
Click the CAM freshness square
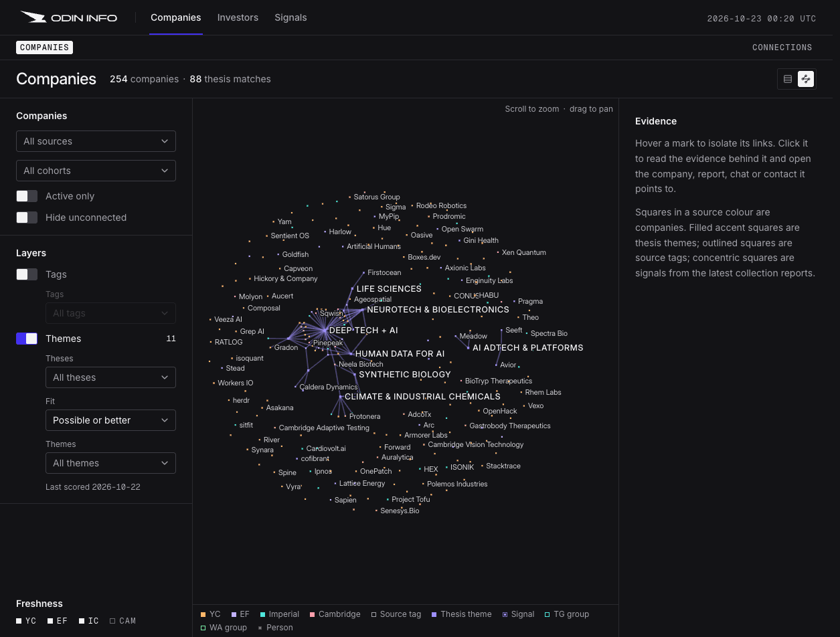[112, 621]
